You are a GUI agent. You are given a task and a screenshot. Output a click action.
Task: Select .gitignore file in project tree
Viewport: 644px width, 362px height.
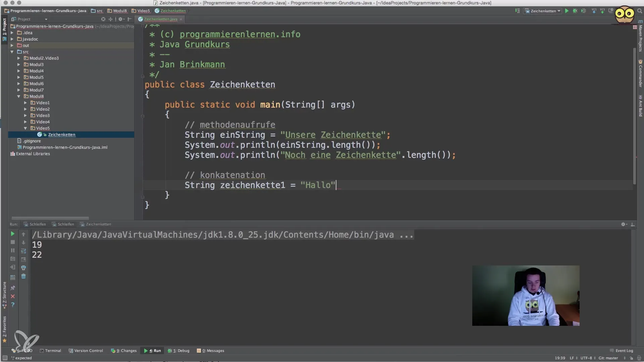pyautogui.click(x=32, y=141)
